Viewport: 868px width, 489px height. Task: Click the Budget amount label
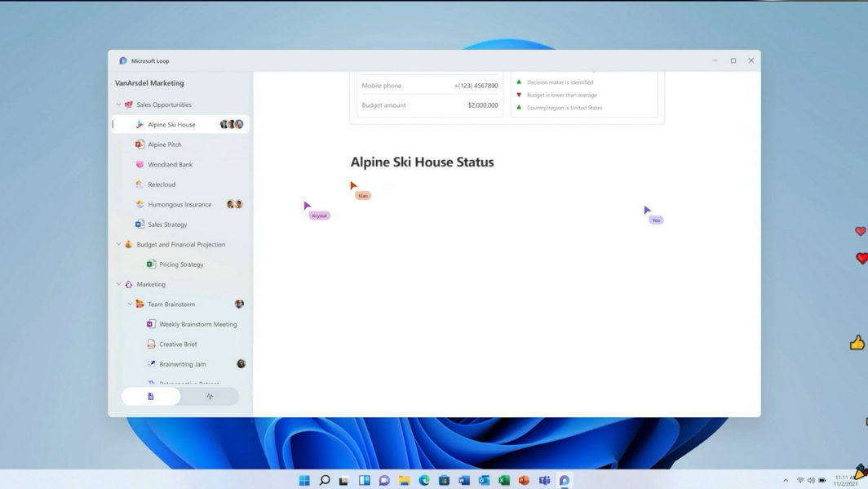(x=383, y=105)
